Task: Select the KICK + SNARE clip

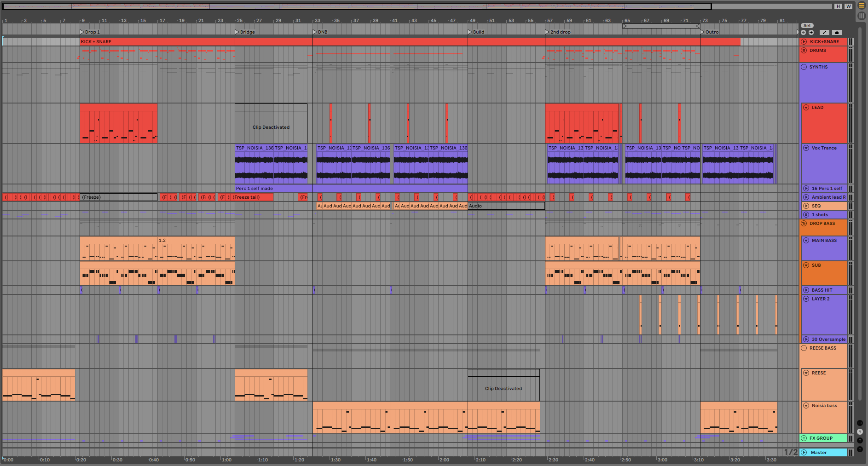Action: click(410, 41)
